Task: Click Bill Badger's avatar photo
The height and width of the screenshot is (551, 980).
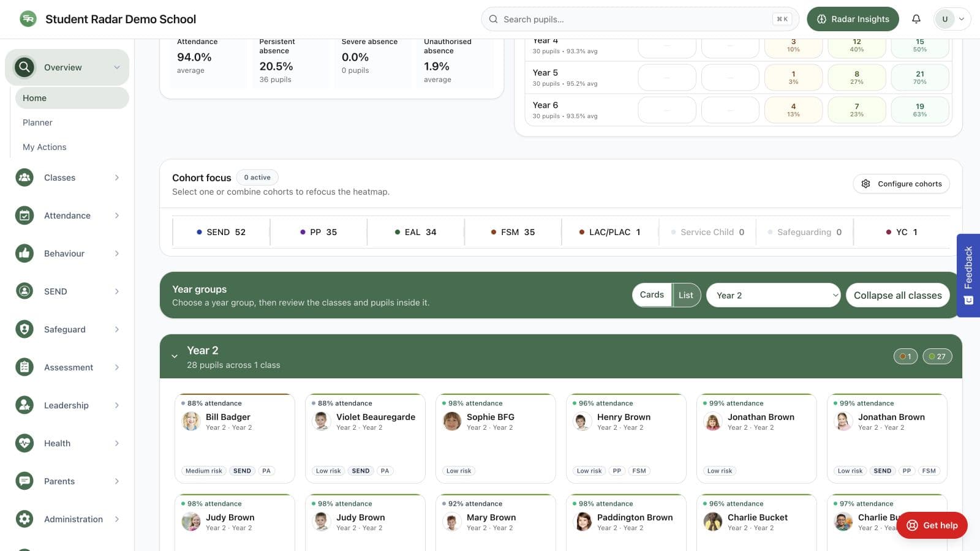Action: (191, 421)
